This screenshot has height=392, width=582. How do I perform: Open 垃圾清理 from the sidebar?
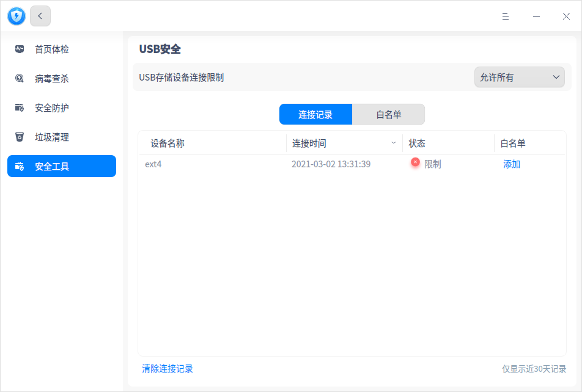[62, 137]
